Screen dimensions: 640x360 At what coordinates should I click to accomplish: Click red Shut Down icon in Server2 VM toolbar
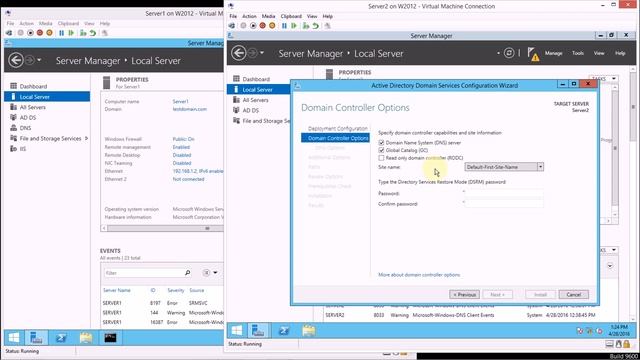coord(262,26)
